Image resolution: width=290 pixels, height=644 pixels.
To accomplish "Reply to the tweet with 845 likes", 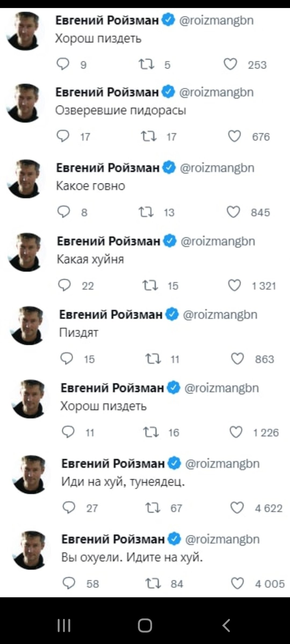I will coord(64,212).
